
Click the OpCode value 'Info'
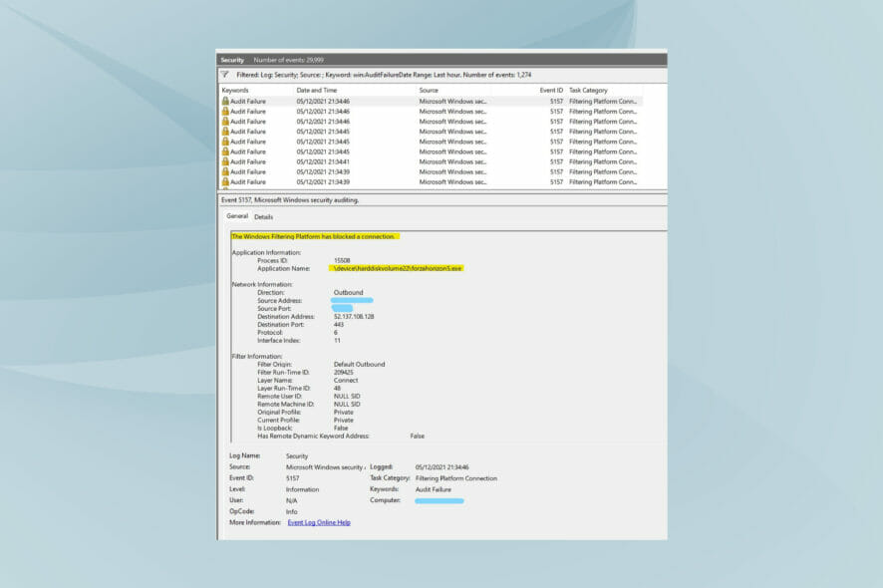point(291,512)
